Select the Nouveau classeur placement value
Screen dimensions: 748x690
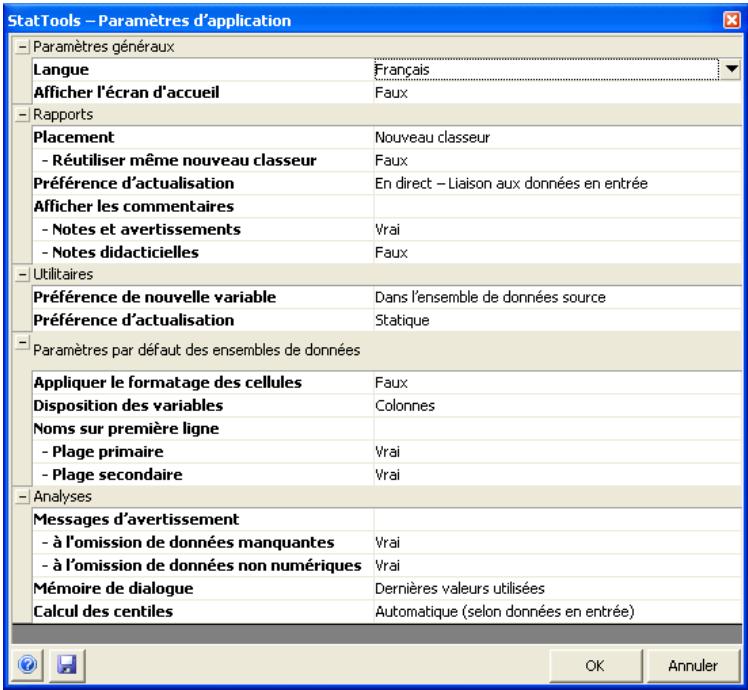click(x=557, y=137)
